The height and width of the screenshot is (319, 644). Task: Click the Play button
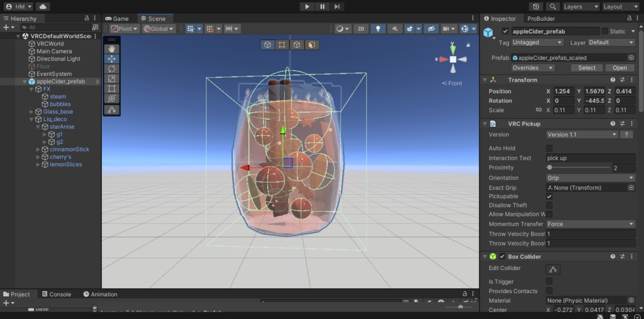307,6
